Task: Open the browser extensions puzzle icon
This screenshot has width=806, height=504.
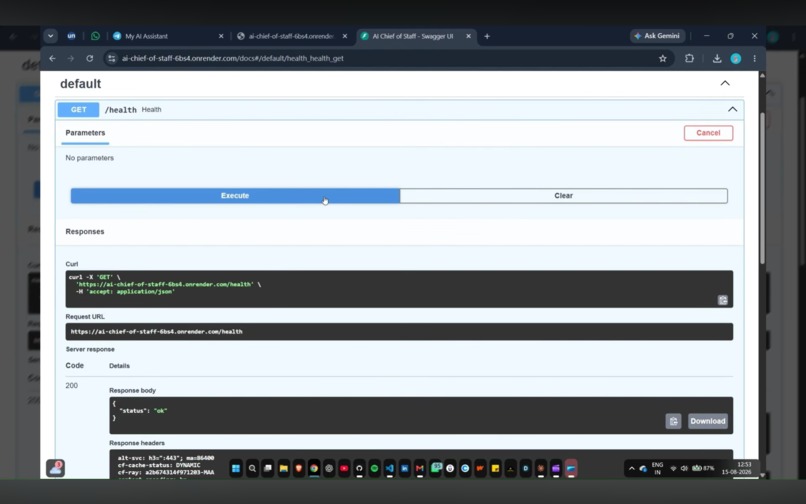Action: (x=689, y=59)
